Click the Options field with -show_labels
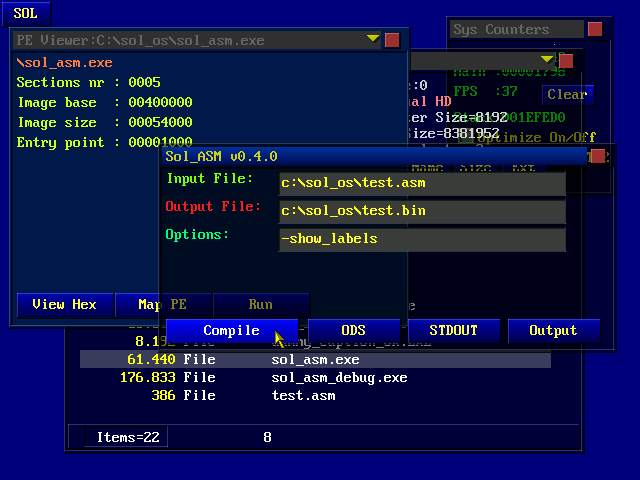This screenshot has width=640, height=480. [x=422, y=239]
